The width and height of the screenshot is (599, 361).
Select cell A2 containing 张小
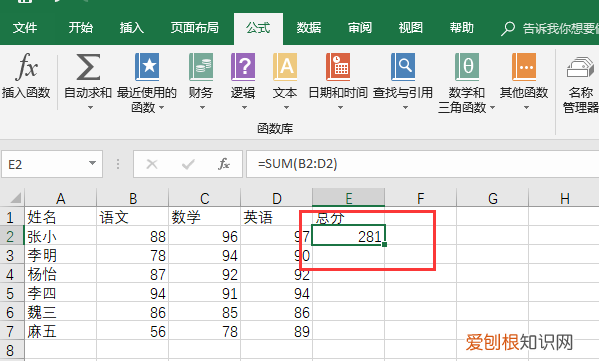(60, 236)
